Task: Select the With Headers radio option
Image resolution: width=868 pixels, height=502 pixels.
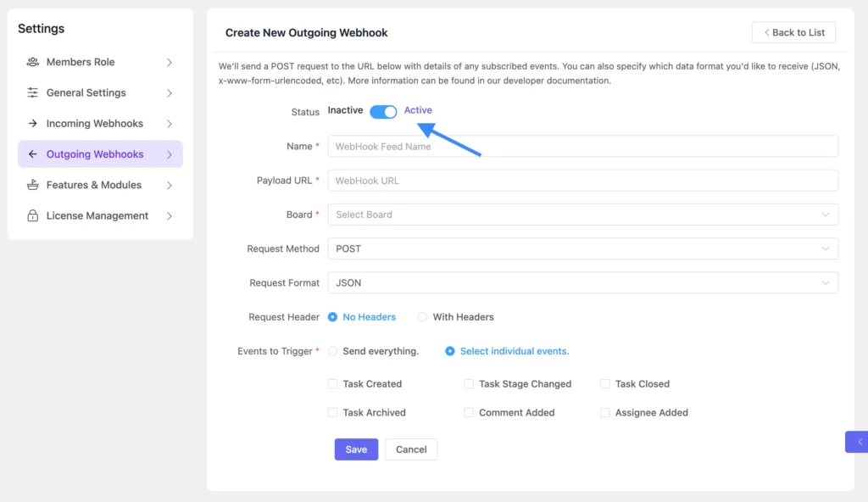Action: point(422,317)
